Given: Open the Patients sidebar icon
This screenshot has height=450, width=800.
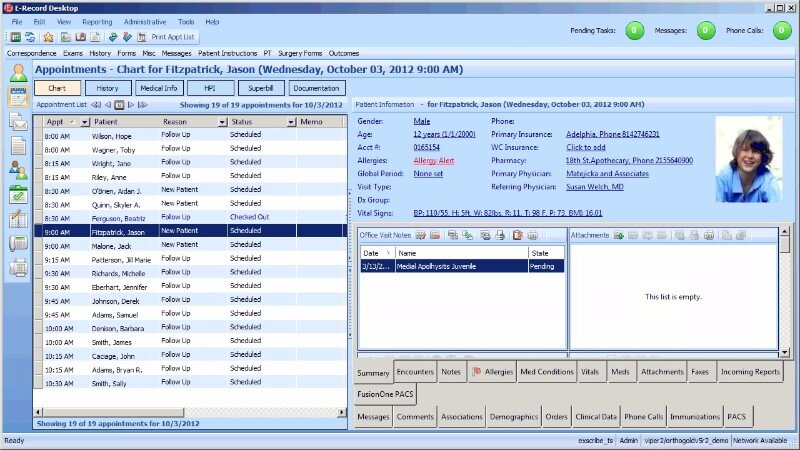Looking at the screenshot, I should (18, 72).
